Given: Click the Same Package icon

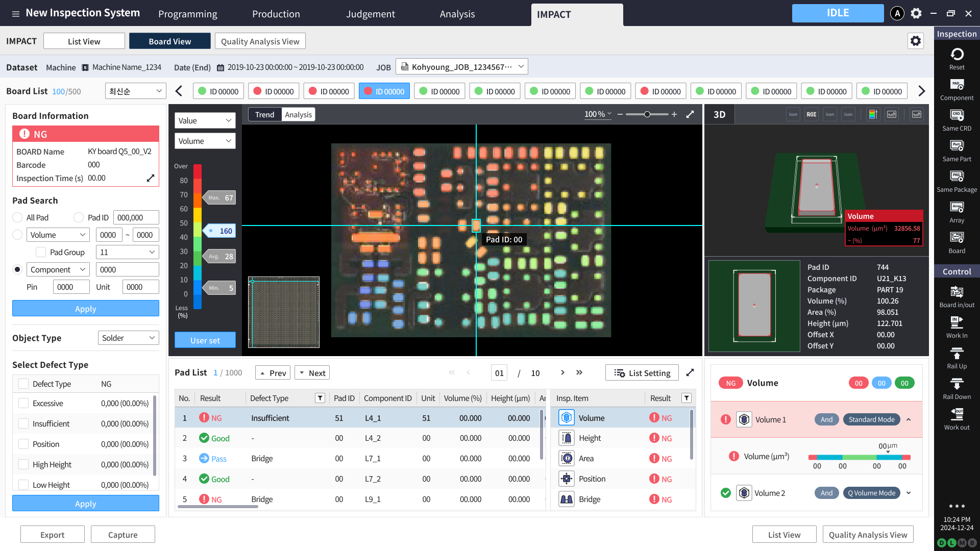Looking at the screenshot, I should tap(957, 177).
